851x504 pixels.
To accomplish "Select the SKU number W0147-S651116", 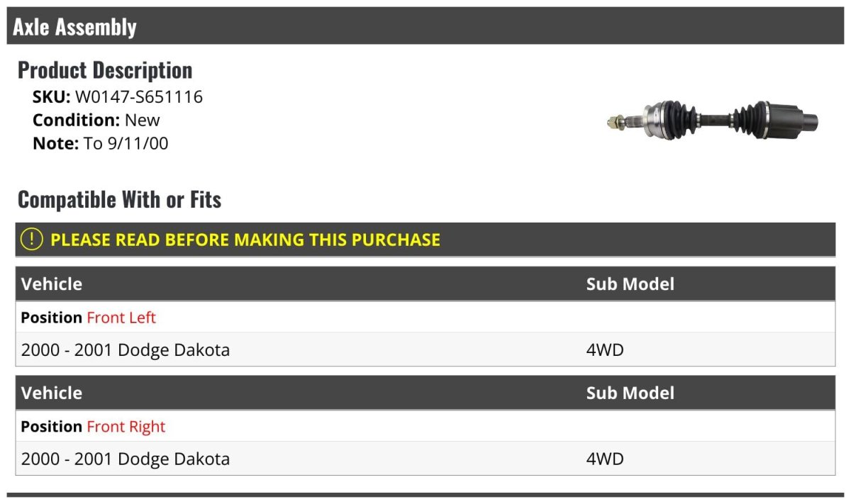I will tap(139, 96).
